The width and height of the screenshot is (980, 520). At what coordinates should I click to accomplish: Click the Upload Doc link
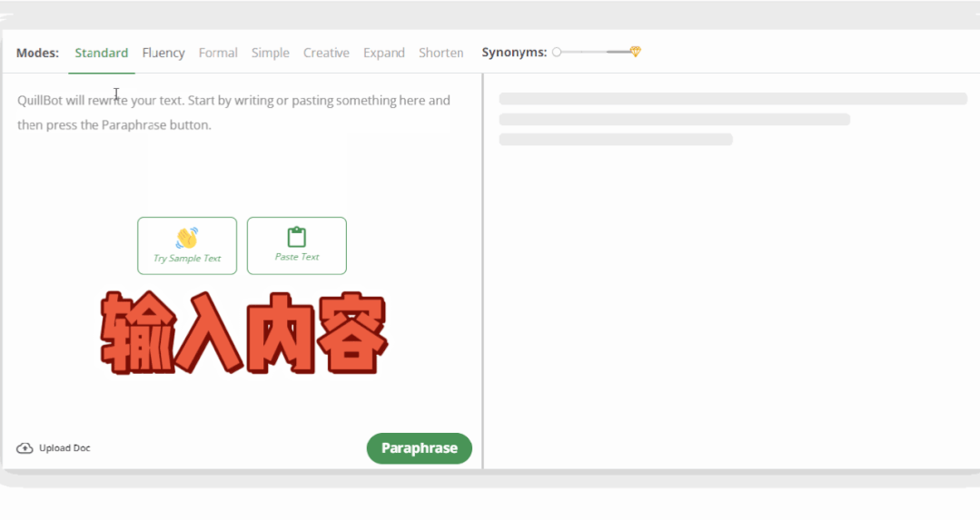tap(53, 448)
